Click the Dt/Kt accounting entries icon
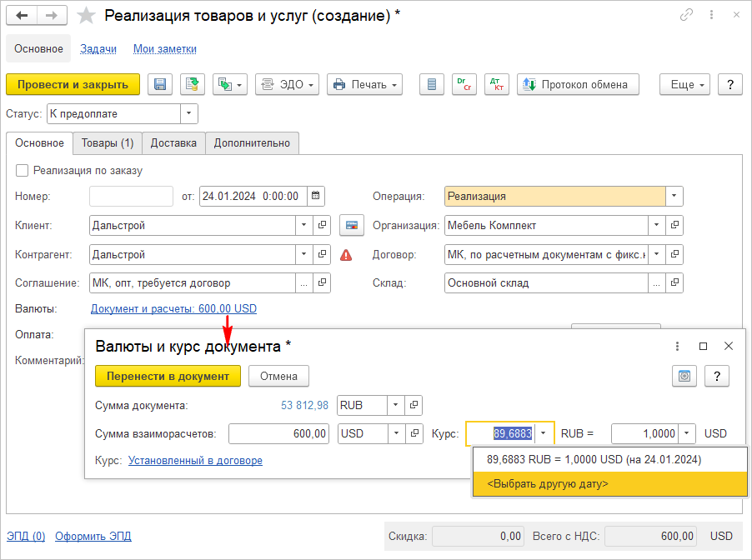The width and height of the screenshot is (752, 560). [x=497, y=84]
